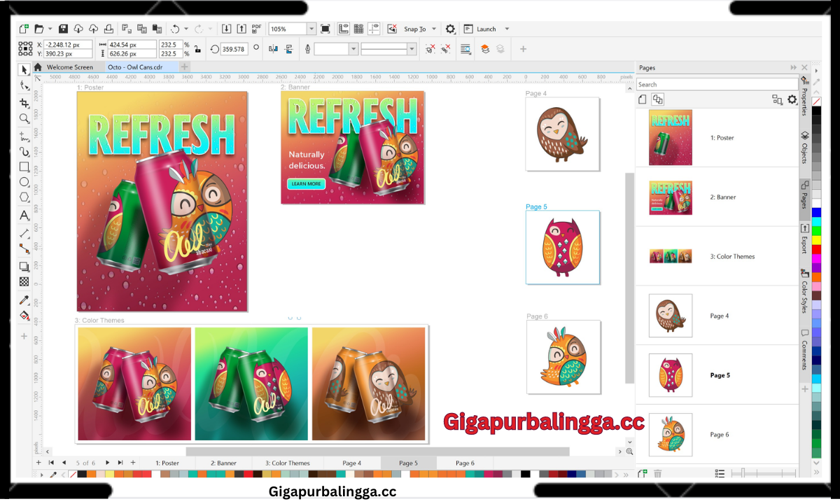
Task: Click the no-color swatch in right palette
Action: 816,102
